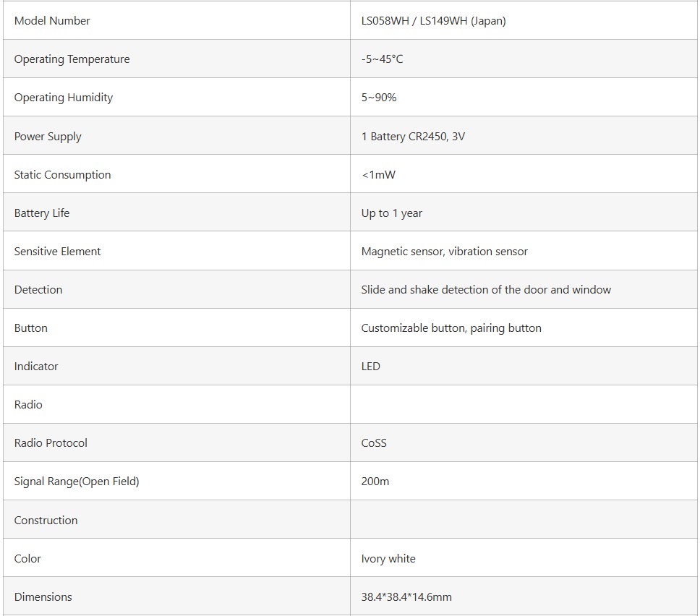Select the LS058WH / LS149WH (Japan) value

(x=433, y=21)
